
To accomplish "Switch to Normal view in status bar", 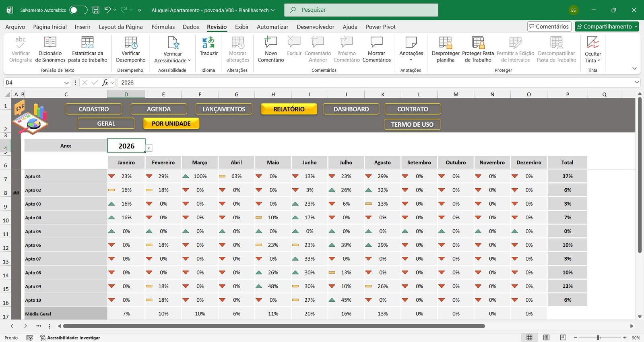I will (x=529, y=338).
